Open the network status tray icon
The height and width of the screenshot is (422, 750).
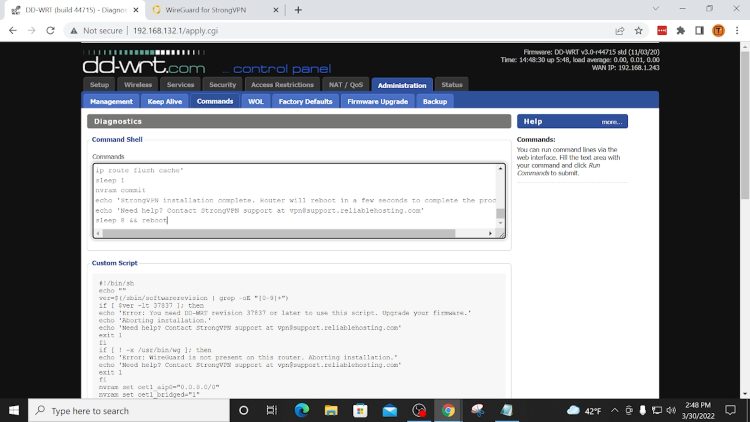pyautogui.click(x=657, y=411)
